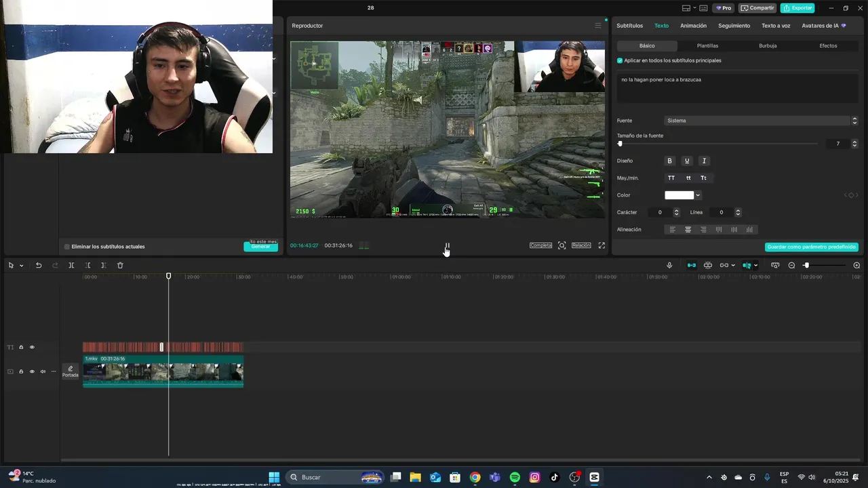Undo the last edit
Image resolution: width=868 pixels, height=488 pixels.
[x=39, y=265]
